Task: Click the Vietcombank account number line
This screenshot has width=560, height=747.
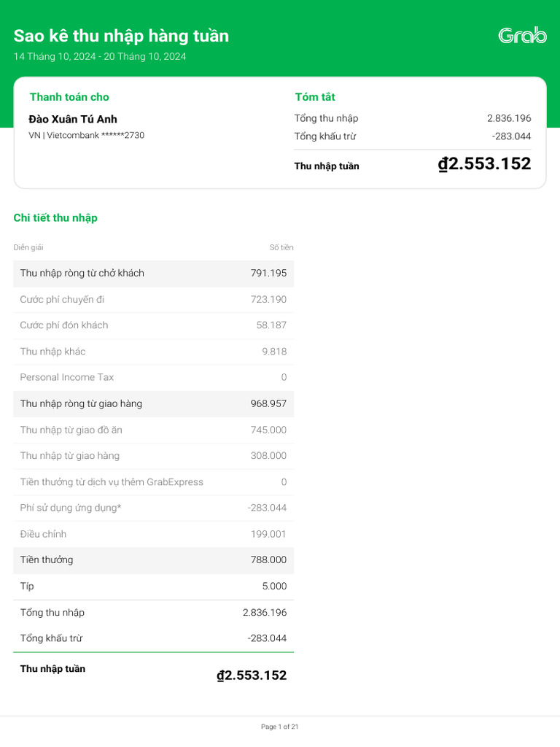Action: [86, 135]
